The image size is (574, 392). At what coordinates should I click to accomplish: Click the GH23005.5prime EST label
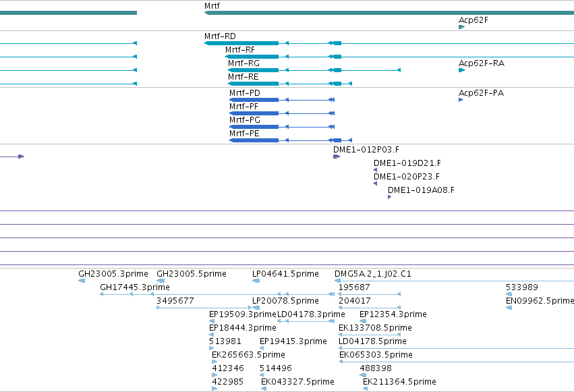pos(192,274)
